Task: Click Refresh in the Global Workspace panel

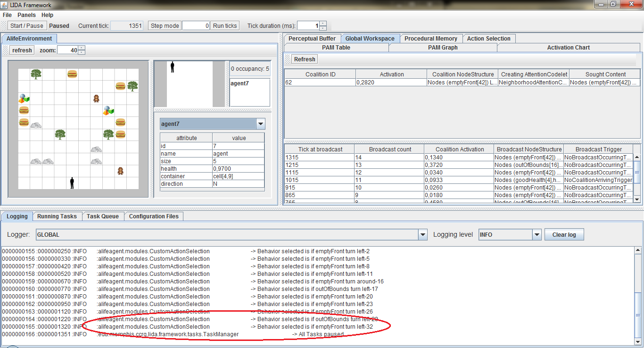Action: tap(304, 59)
